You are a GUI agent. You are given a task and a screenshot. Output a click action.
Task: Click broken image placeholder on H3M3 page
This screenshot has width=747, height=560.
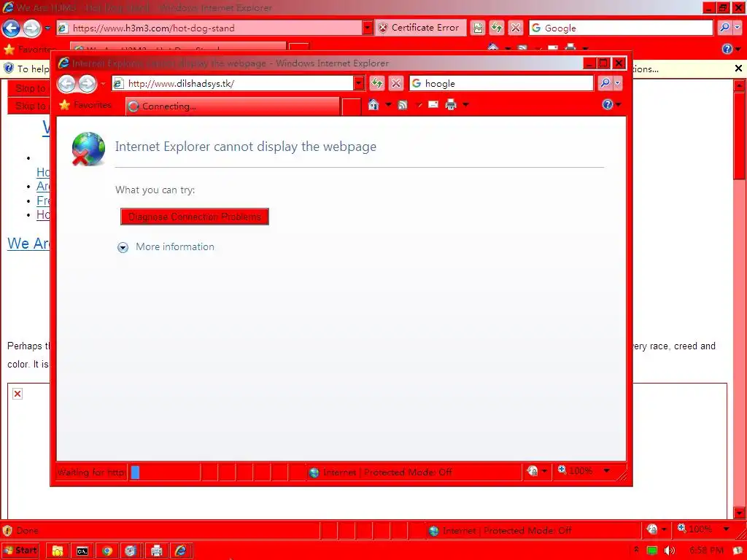click(x=18, y=394)
